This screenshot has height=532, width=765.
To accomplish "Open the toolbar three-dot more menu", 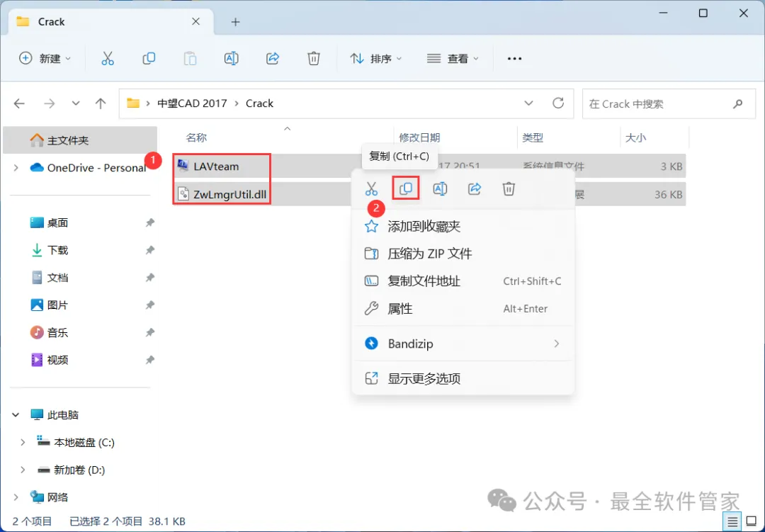I will click(x=514, y=59).
